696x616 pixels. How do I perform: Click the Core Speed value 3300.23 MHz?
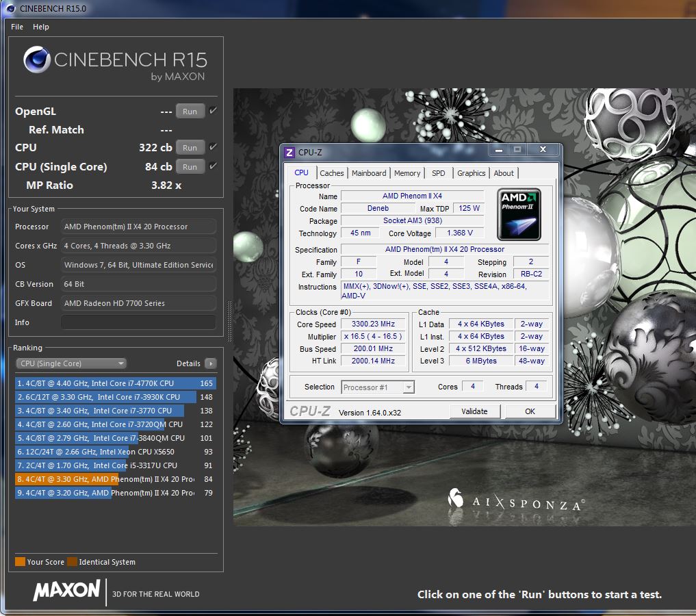(x=373, y=324)
